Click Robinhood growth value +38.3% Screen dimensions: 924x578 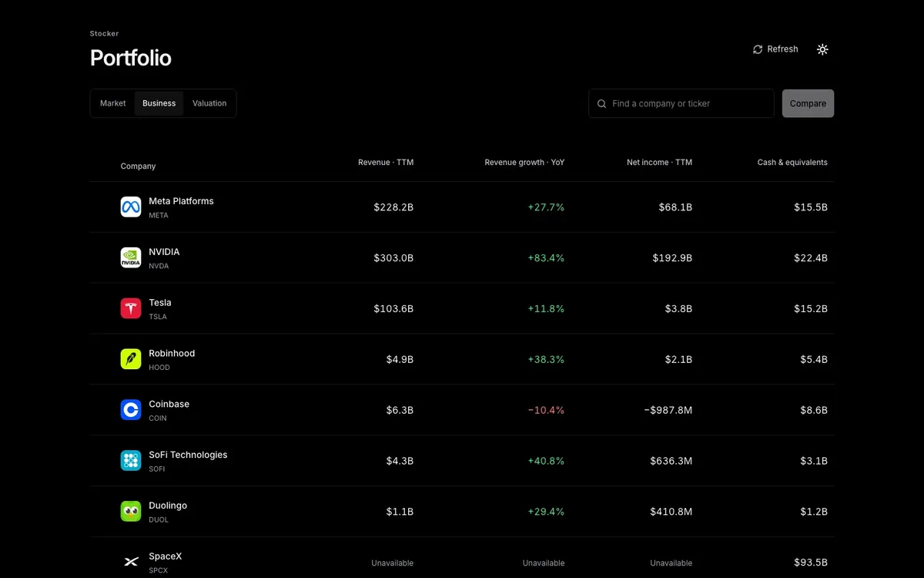pos(546,360)
